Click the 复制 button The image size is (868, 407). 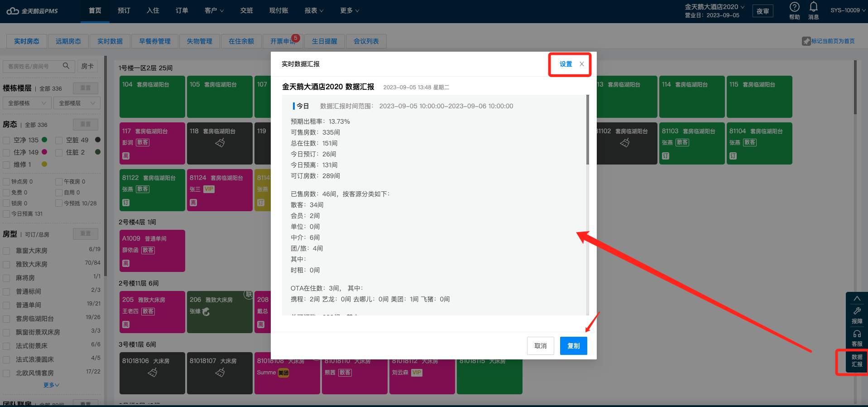[574, 346]
